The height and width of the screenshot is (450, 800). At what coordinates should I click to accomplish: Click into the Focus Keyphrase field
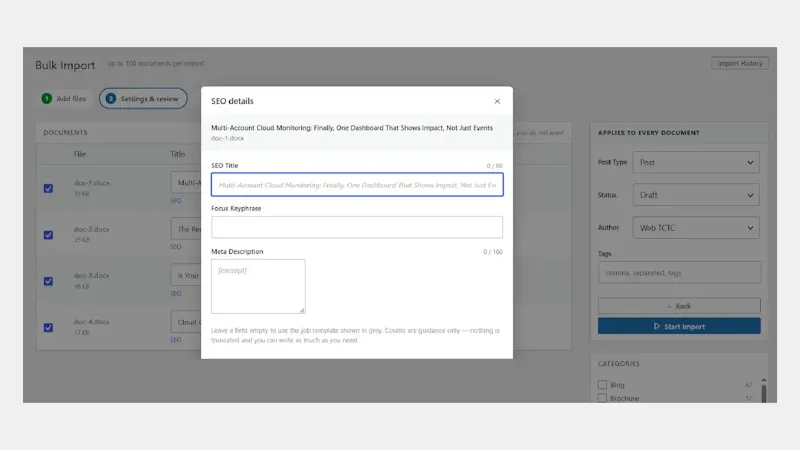357,227
